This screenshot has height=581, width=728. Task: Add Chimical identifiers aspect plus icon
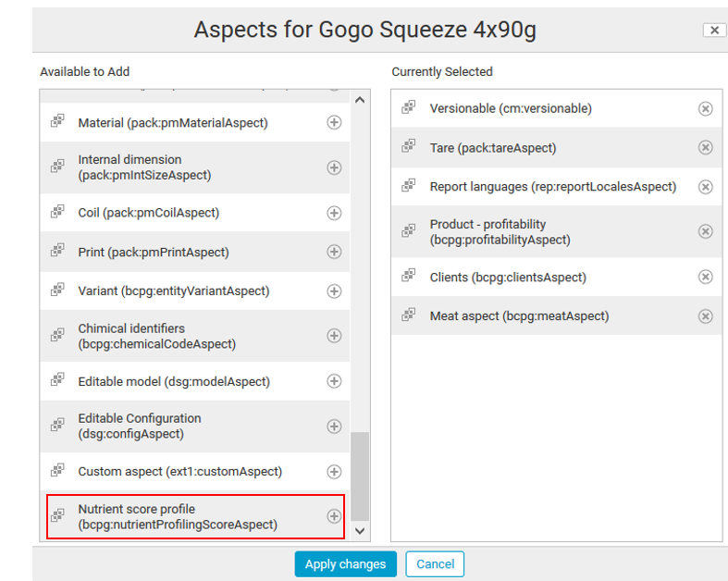point(334,336)
